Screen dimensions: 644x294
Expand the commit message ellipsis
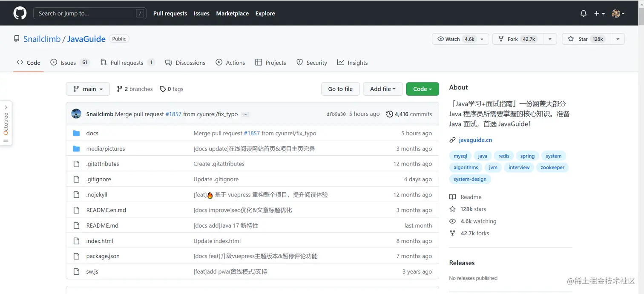pos(245,114)
